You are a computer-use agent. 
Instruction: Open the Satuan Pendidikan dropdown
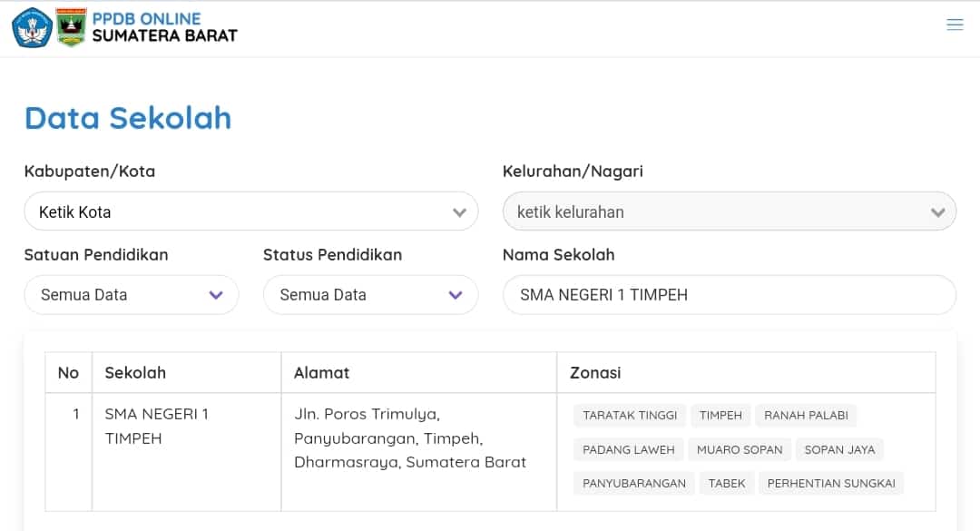point(132,295)
